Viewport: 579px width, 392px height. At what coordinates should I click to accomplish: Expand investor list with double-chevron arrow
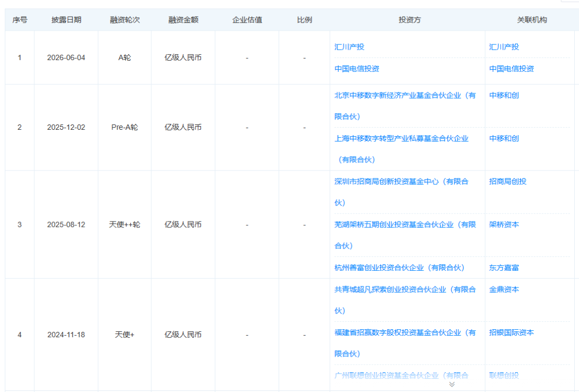(451, 384)
